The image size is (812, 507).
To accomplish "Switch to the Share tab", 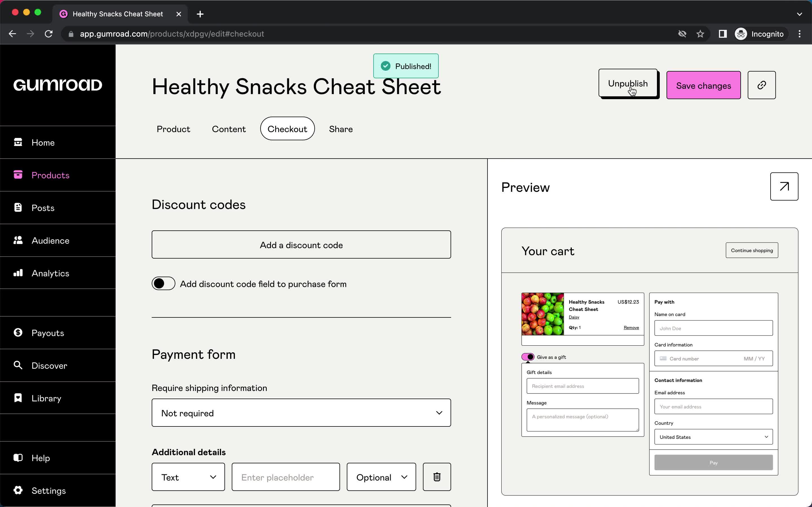I will coord(341,128).
